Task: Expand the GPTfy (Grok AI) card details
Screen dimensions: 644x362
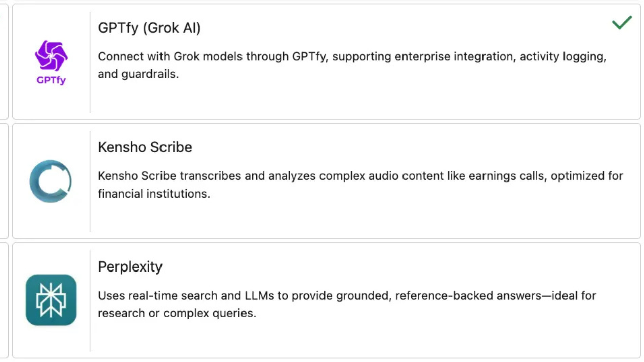Action: (326, 60)
